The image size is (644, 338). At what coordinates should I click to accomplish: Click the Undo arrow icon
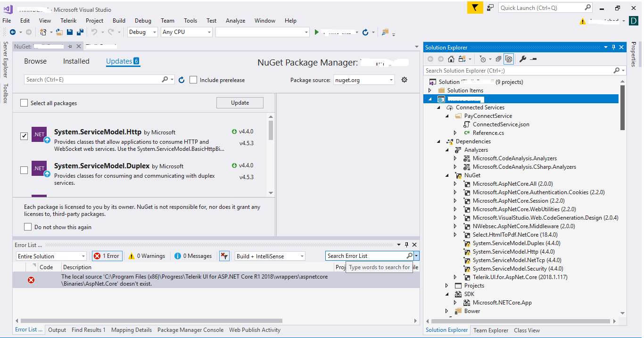pyautogui.click(x=94, y=32)
